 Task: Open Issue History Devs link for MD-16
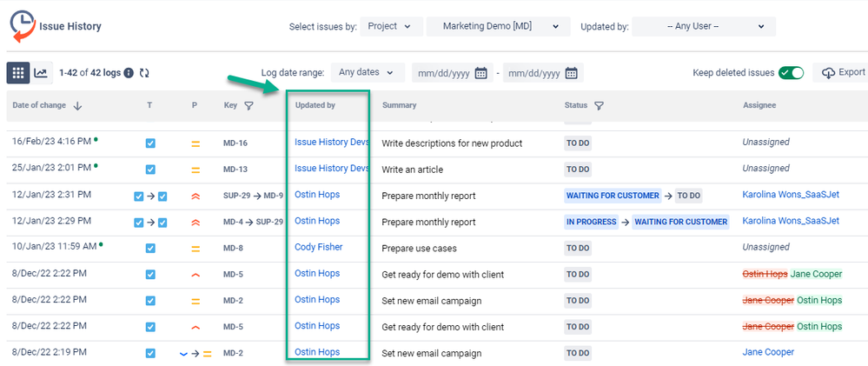332,143
